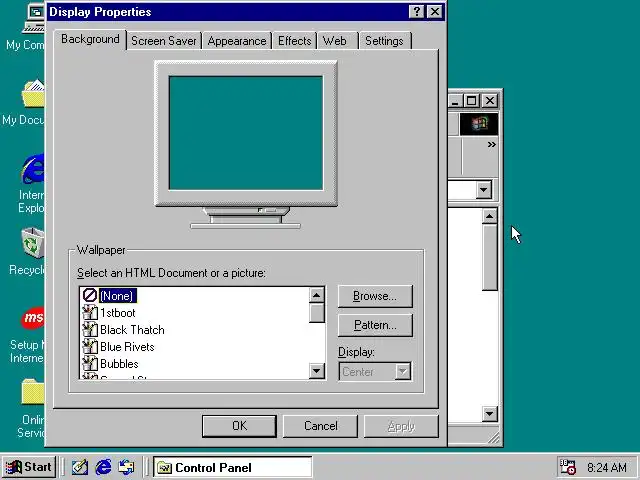This screenshot has height=480, width=640.
Task: Click the Blue Rivets bitmap icon
Action: coord(90,347)
